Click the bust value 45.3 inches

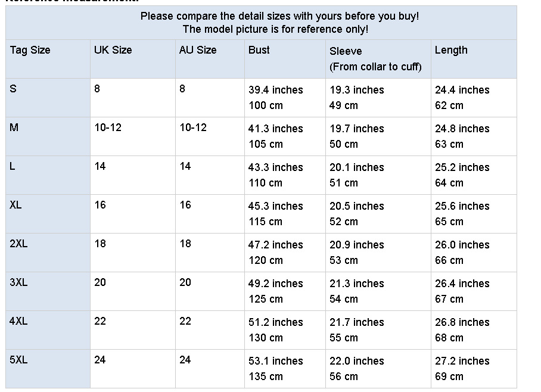275,206
